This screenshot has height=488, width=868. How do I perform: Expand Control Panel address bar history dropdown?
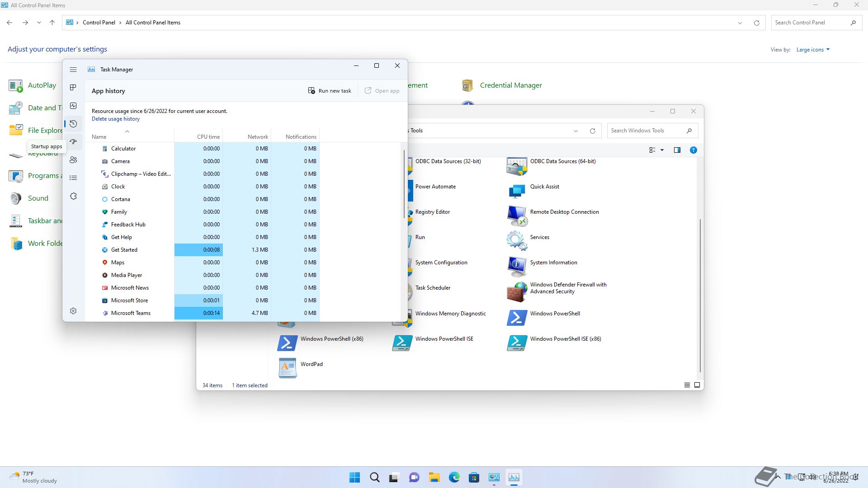click(x=740, y=23)
